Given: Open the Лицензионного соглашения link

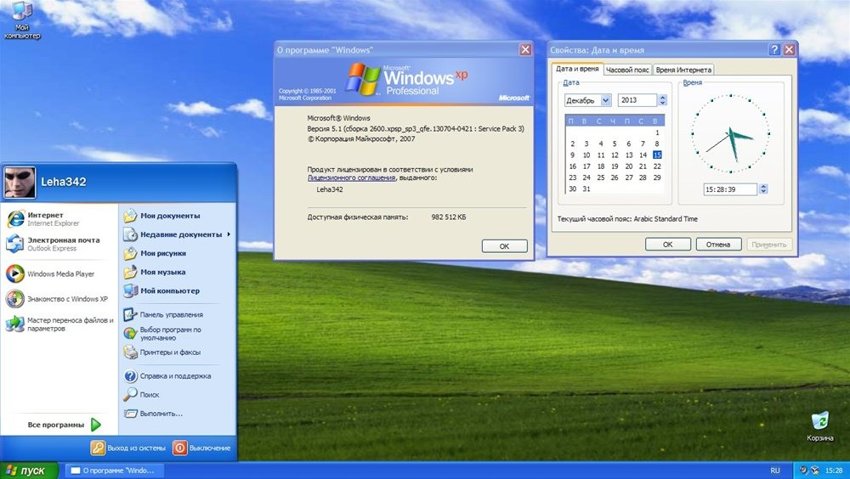Looking at the screenshot, I should click(351, 178).
